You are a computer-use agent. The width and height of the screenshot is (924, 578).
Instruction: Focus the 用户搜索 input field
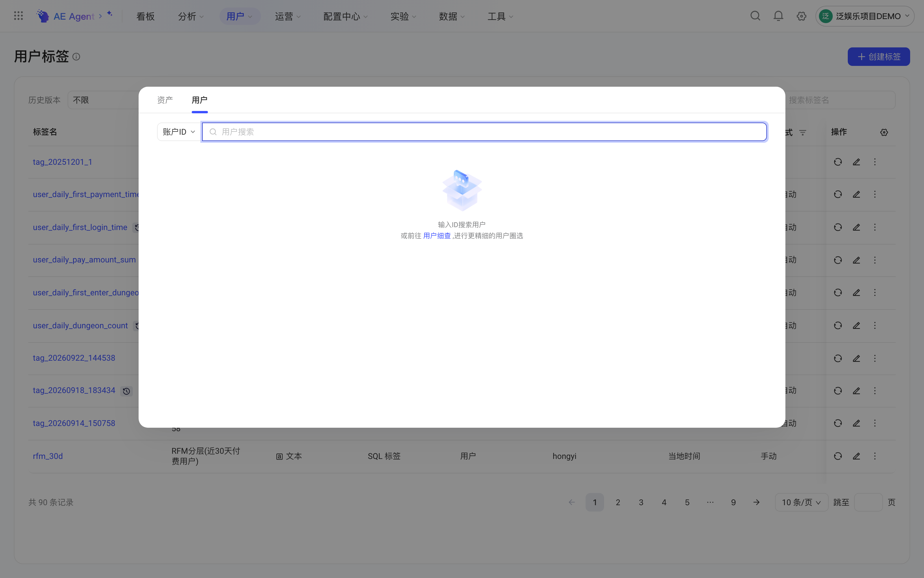pyautogui.click(x=484, y=132)
